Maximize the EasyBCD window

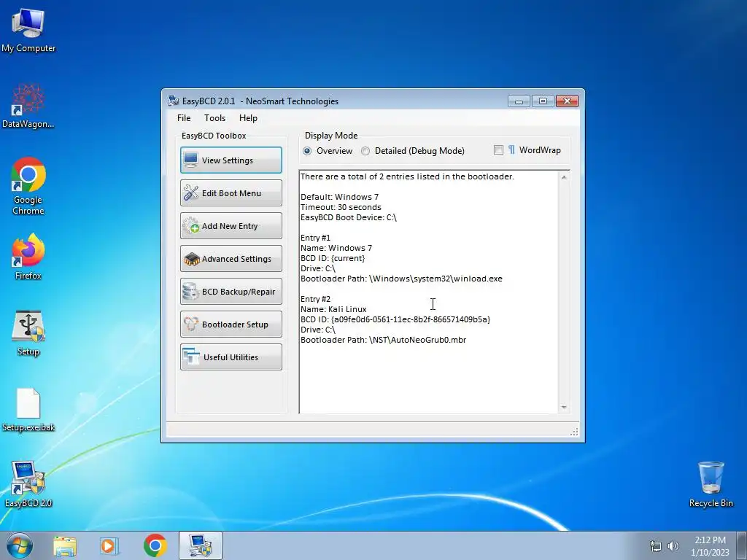click(x=543, y=101)
